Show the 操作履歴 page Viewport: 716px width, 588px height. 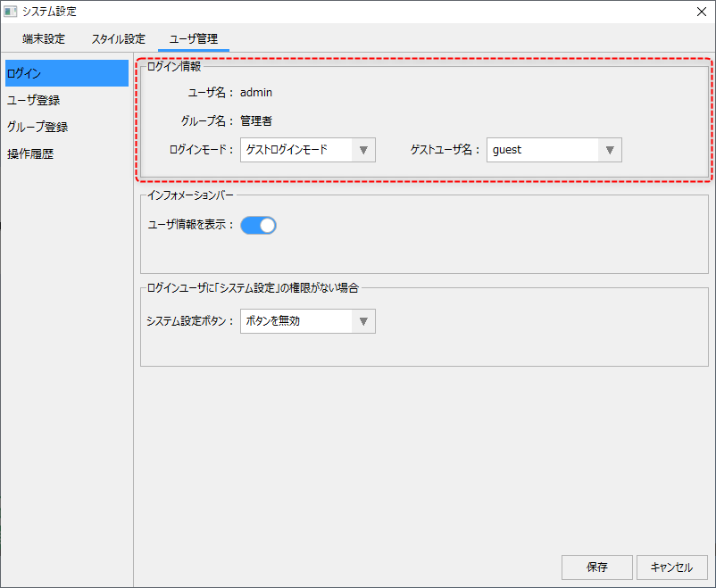[30, 153]
